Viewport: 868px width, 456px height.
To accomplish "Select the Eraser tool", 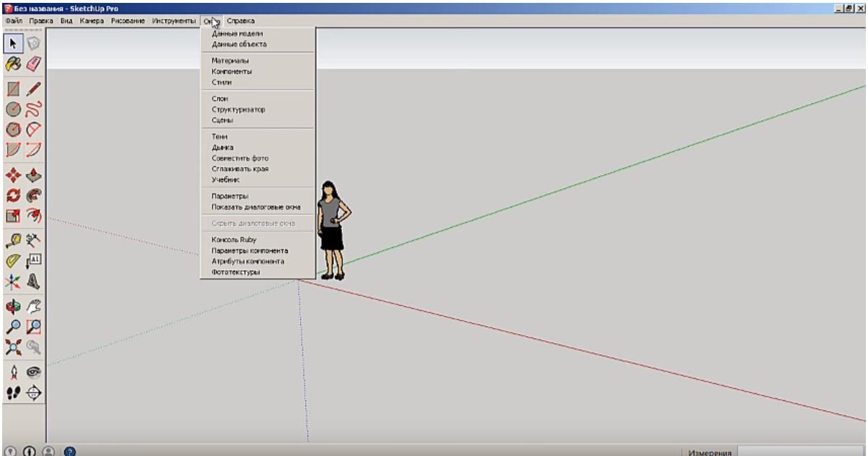I will tap(34, 65).
